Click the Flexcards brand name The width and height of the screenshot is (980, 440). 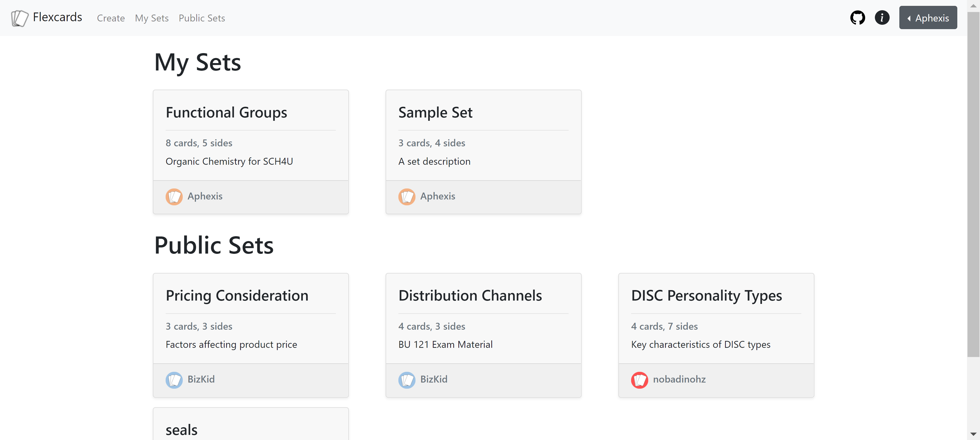point(57,17)
